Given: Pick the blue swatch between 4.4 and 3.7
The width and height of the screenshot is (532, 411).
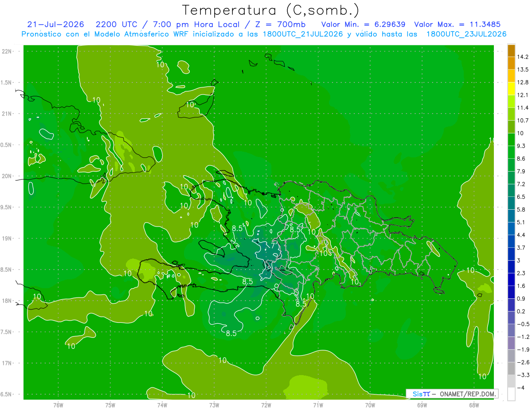Looking at the screenshot, I should tap(511, 241).
